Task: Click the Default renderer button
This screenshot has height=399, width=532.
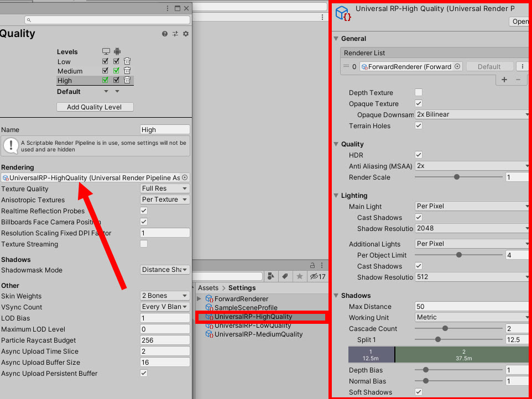Action: tap(489, 67)
